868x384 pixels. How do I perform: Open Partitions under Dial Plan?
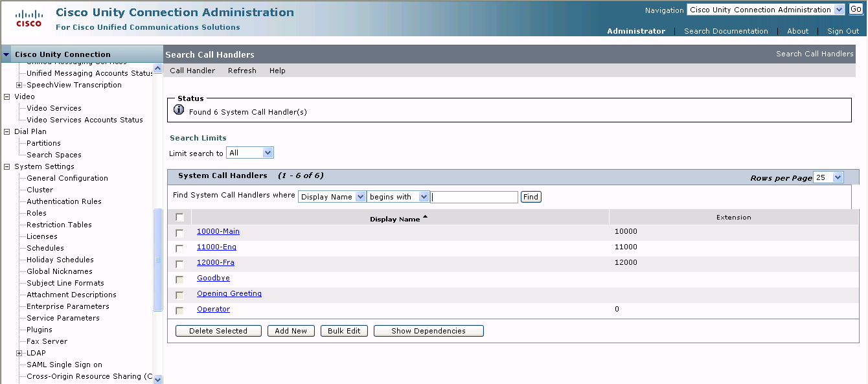tap(43, 143)
